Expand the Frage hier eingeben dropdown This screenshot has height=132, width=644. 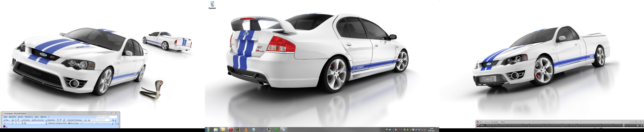click(118, 117)
